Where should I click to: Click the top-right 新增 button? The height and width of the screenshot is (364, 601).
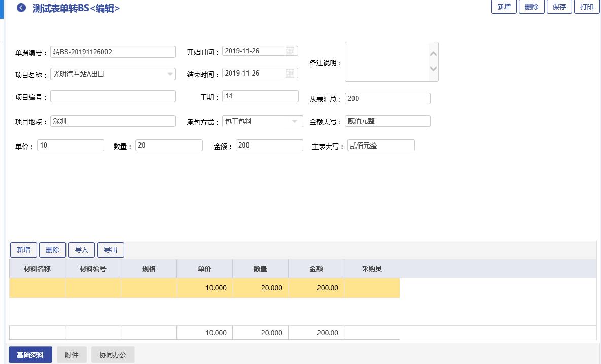504,7
